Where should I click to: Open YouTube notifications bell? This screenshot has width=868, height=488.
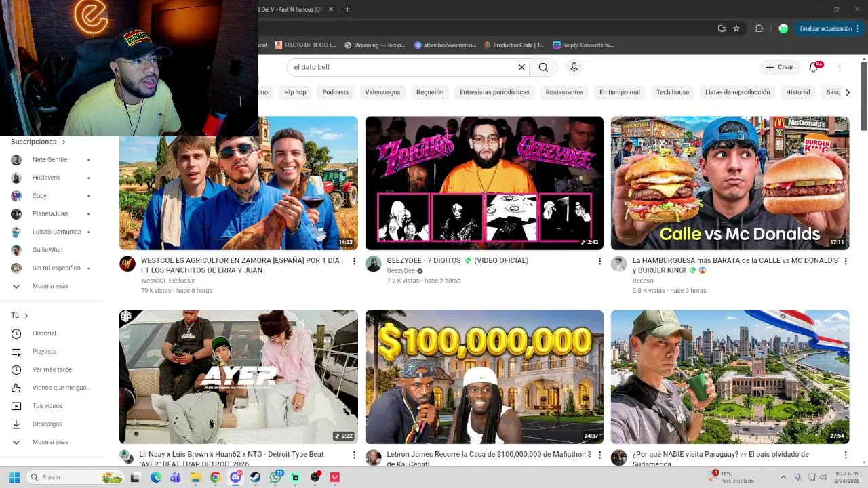coord(814,67)
